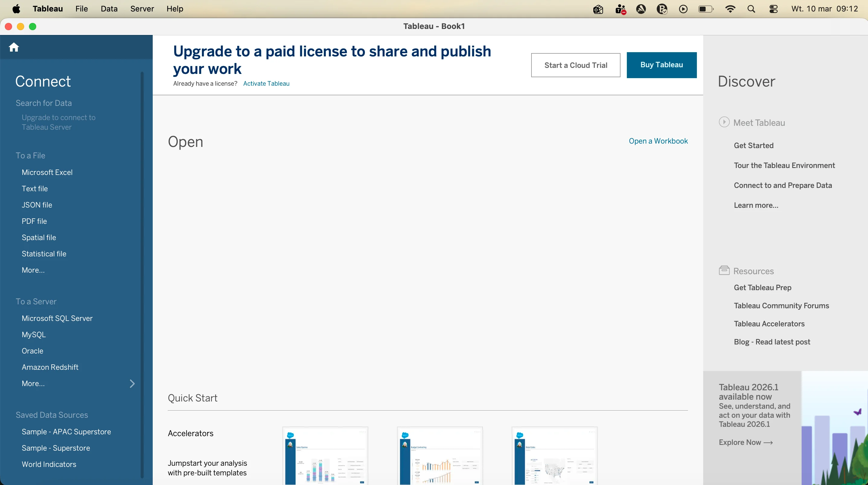The height and width of the screenshot is (485, 868).
Task: Click the Meet Tableau play icon
Action: click(x=724, y=122)
